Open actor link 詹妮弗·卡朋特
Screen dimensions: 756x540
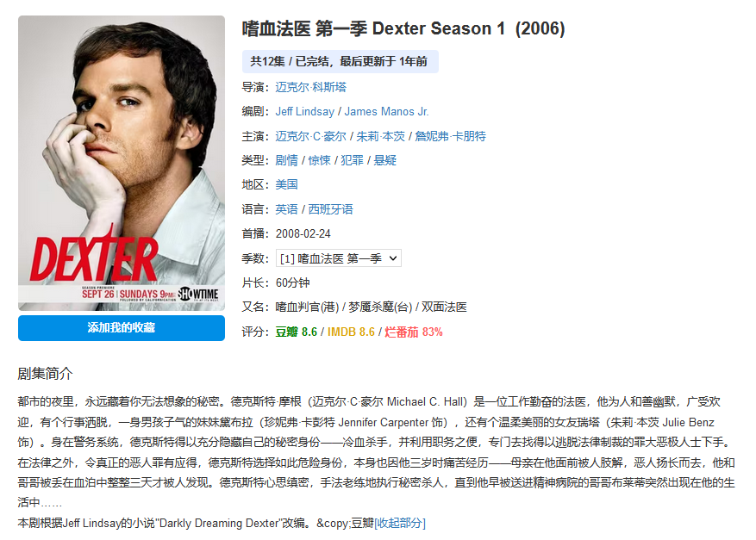point(450,136)
